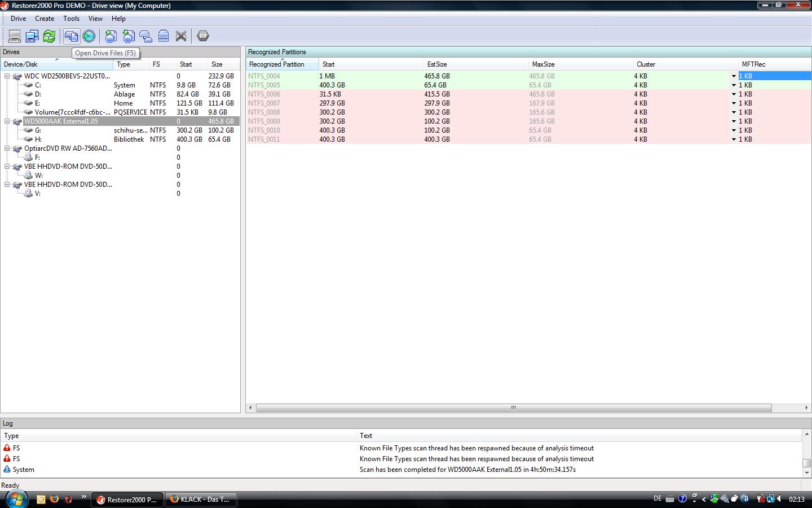This screenshot has width=812, height=508.
Task: Click the Open Image disc icon
Action: click(129, 36)
